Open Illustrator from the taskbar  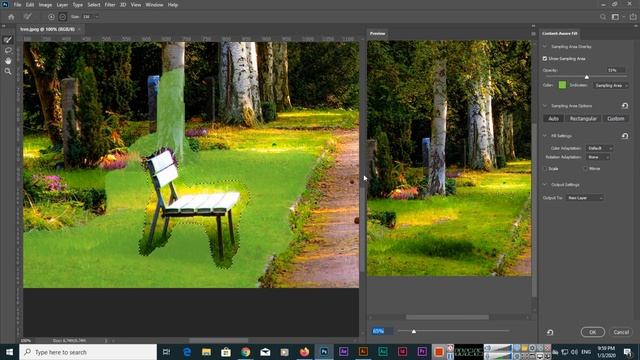(x=363, y=352)
